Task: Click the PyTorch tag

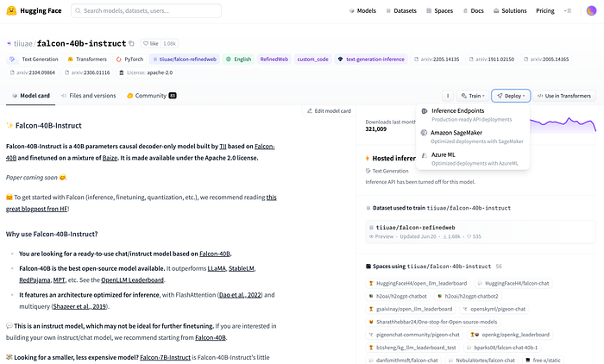Action: (x=129, y=60)
